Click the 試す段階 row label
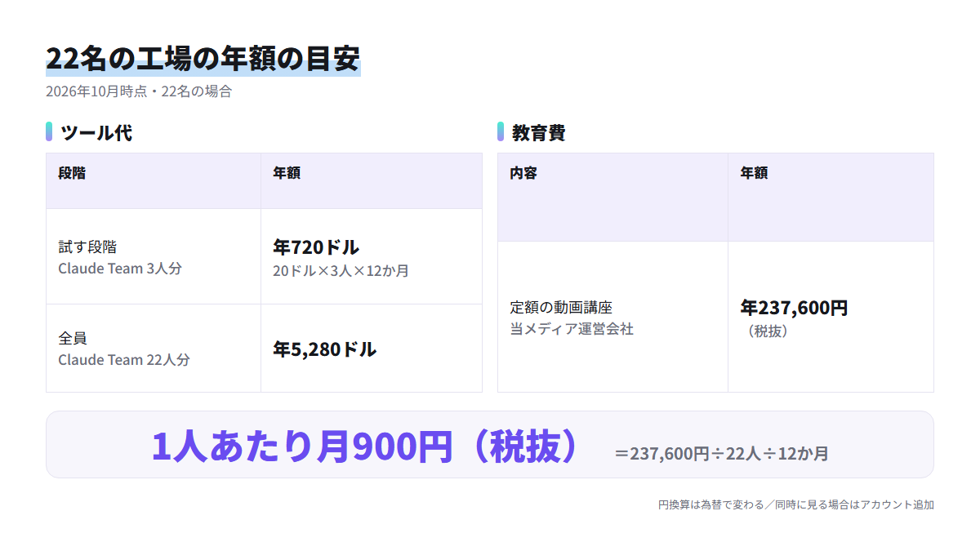Image resolution: width=980 pixels, height=551 pixels. [87, 247]
